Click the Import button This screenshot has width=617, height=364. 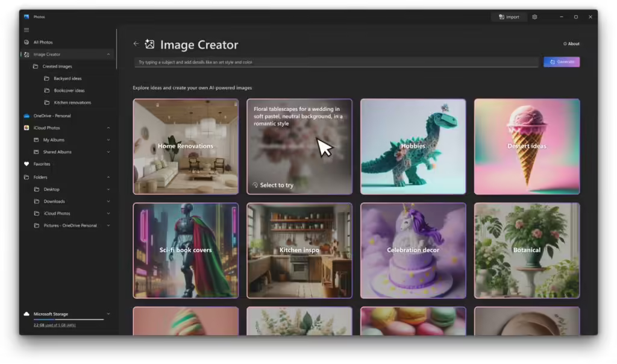coord(509,17)
